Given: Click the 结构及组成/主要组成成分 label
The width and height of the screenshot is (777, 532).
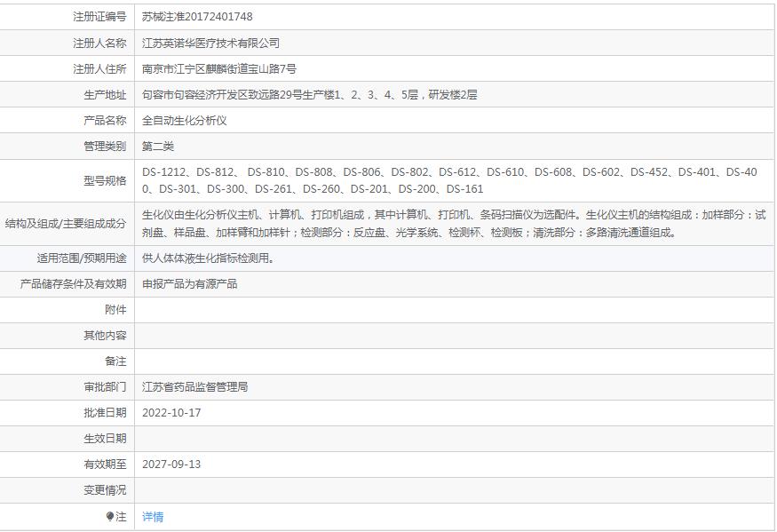Looking at the screenshot, I should tap(66, 224).
